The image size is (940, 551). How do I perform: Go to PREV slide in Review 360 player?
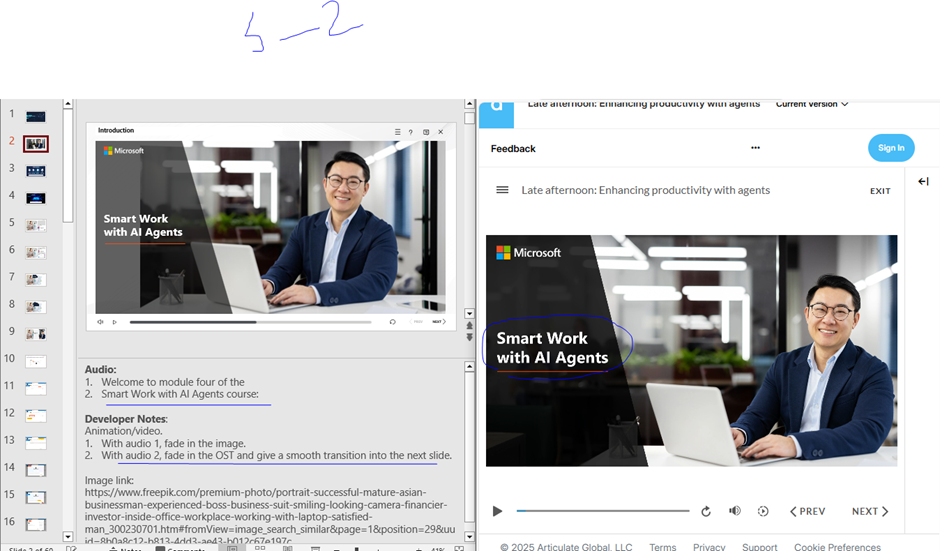(x=808, y=511)
